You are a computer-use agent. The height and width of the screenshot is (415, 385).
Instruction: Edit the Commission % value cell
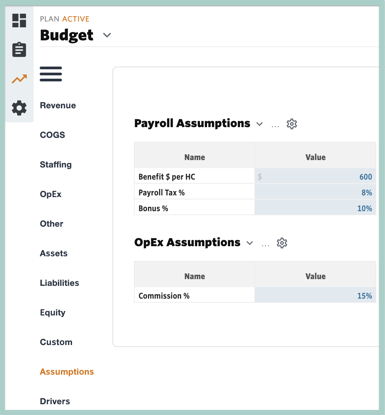coord(315,295)
